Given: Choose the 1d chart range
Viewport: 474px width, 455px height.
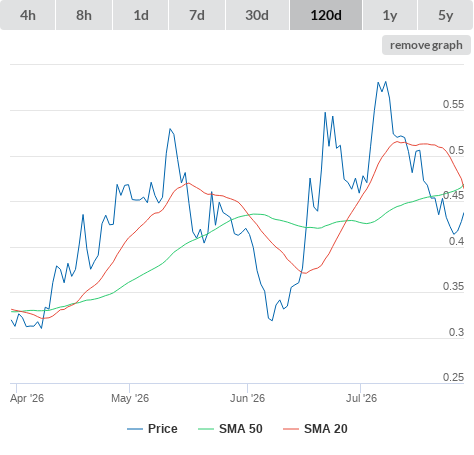Looking at the screenshot, I should pyautogui.click(x=141, y=15).
